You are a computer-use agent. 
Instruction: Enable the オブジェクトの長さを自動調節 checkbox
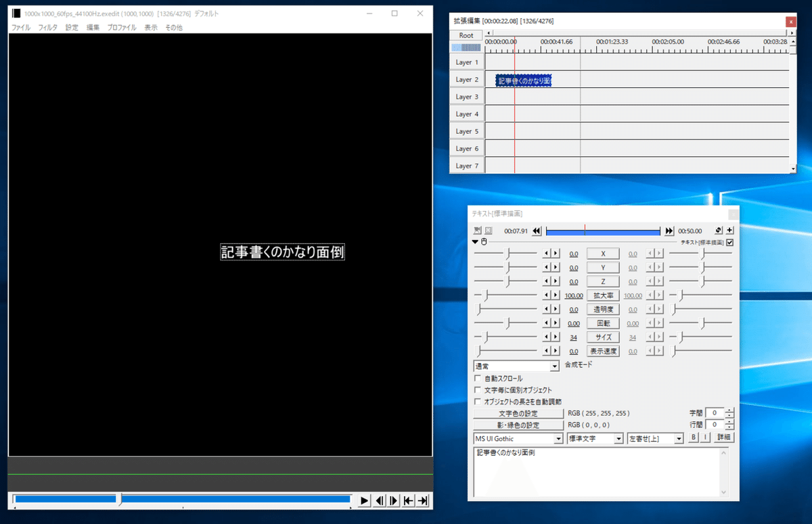pyautogui.click(x=478, y=402)
